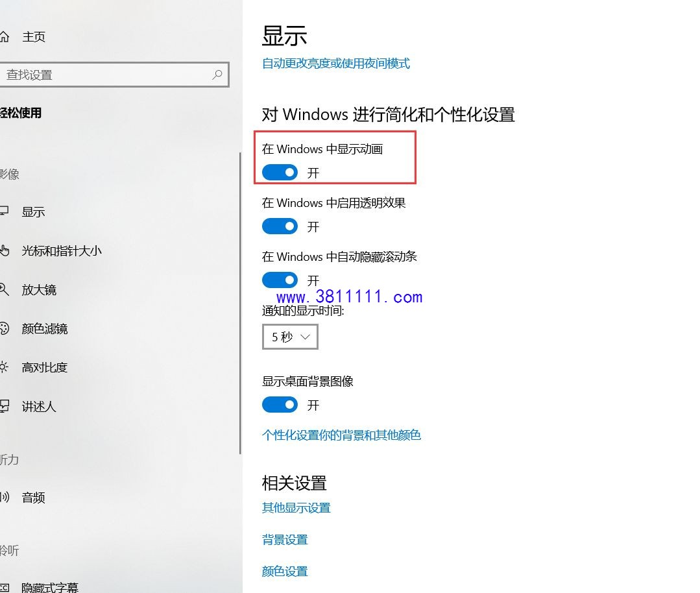Toggle 在 Windows 中显示动画 switch
This screenshot has height=593, width=700.
pyautogui.click(x=280, y=173)
